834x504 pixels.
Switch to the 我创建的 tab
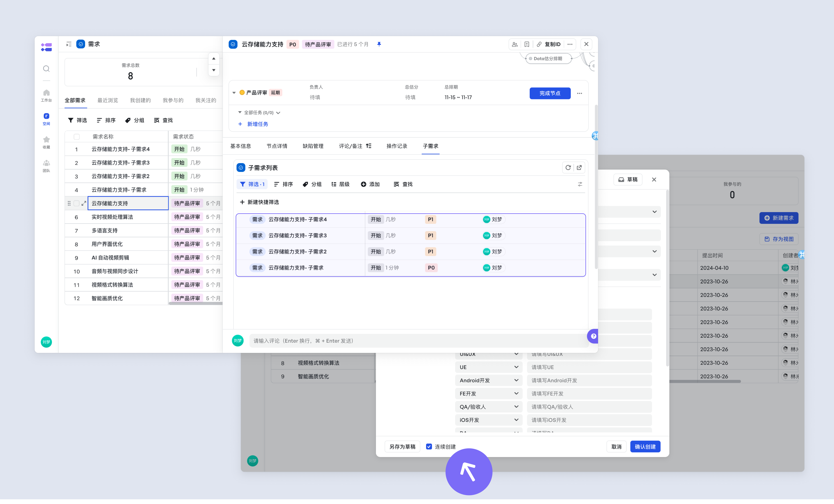(x=140, y=100)
